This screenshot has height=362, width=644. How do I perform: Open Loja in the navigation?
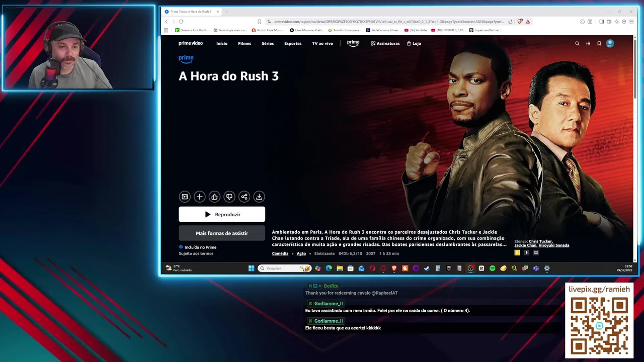pyautogui.click(x=414, y=43)
